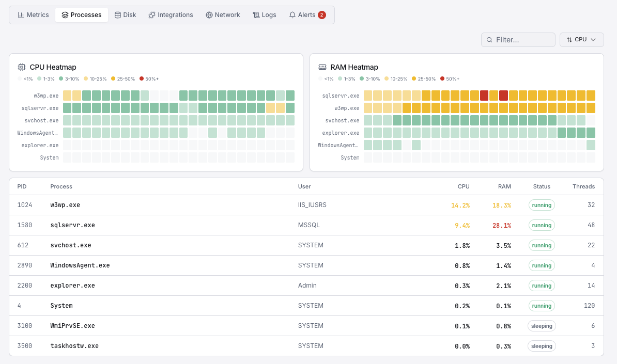Click the bar-chart icon on the Metrics tab
The width and height of the screenshot is (617, 364).
[x=21, y=15]
